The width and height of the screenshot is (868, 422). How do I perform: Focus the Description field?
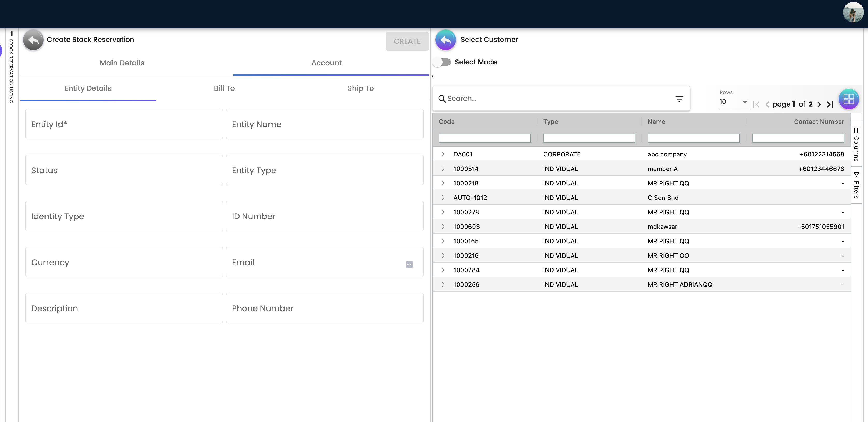pyautogui.click(x=124, y=308)
